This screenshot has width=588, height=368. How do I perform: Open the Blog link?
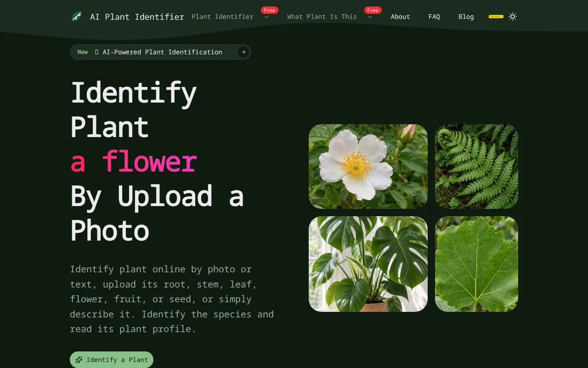pos(466,17)
